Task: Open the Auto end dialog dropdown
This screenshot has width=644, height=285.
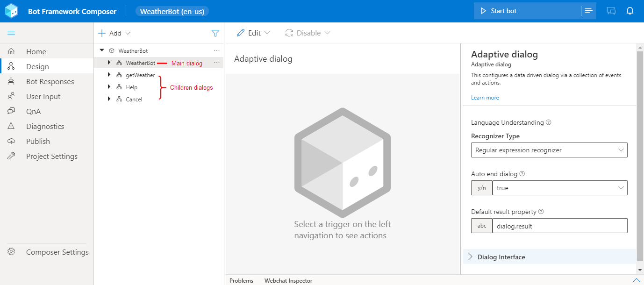Action: (x=560, y=188)
